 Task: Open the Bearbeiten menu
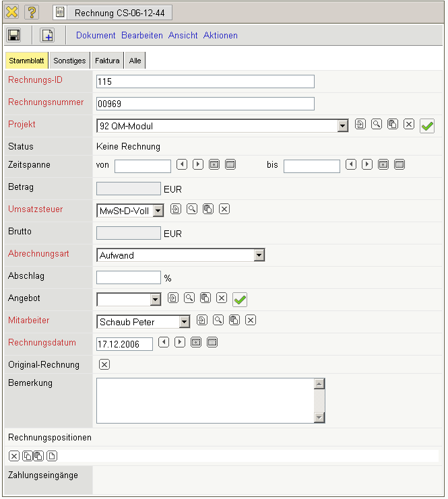click(142, 35)
